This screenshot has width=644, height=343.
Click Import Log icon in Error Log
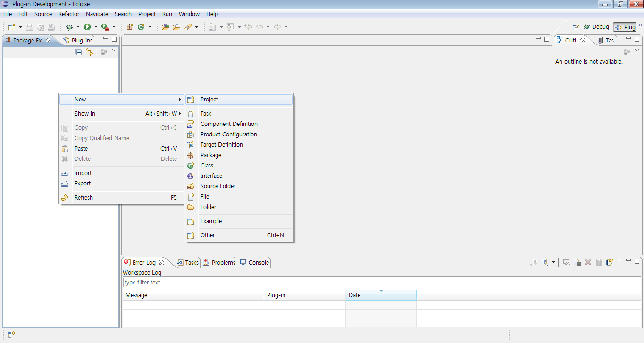pos(544,262)
